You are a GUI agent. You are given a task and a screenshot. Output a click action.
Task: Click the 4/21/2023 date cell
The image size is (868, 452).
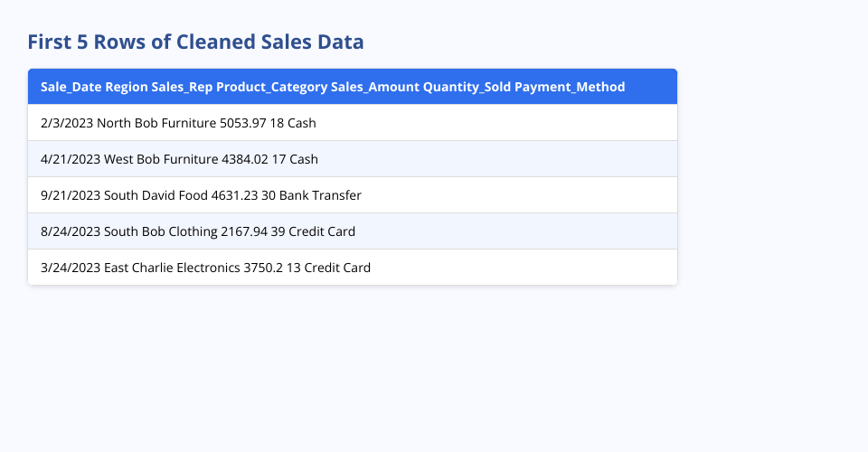(x=71, y=159)
